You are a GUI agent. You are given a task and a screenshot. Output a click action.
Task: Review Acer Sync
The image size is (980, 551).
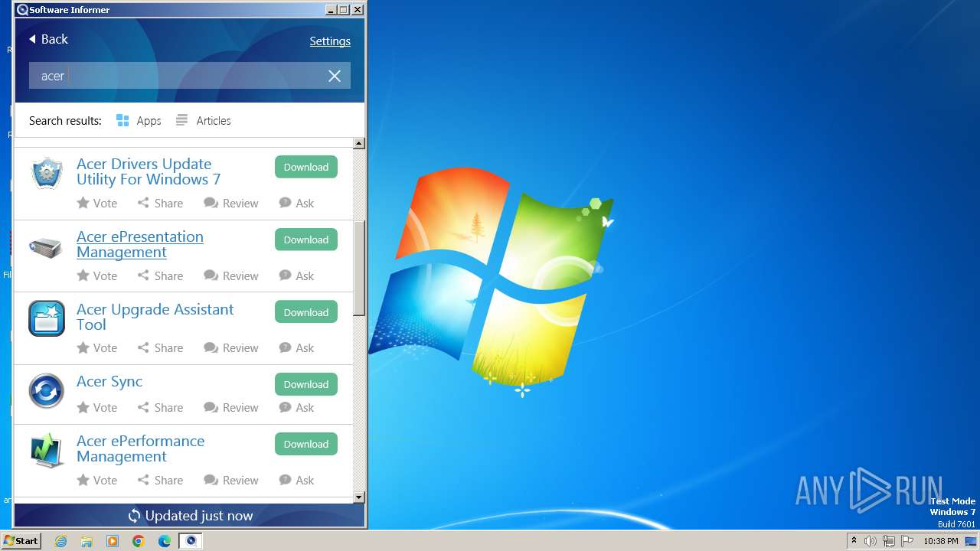pos(231,407)
